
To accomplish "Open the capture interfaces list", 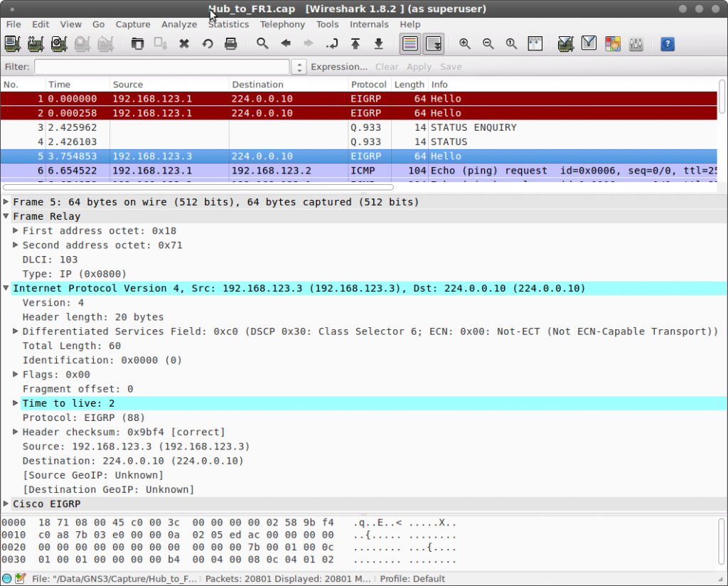I will pyautogui.click(x=12, y=43).
